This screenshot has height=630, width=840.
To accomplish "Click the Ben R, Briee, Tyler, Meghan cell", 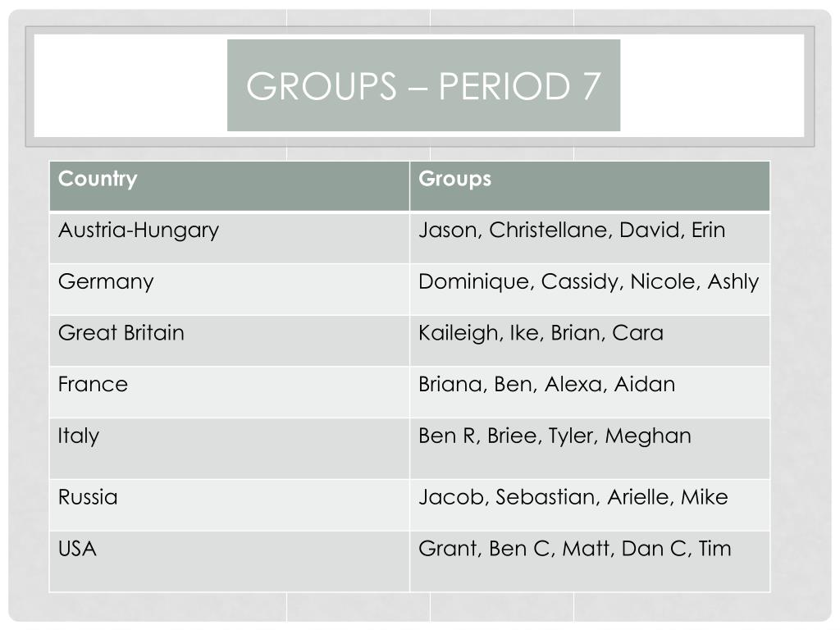I will pyautogui.click(x=590, y=449).
